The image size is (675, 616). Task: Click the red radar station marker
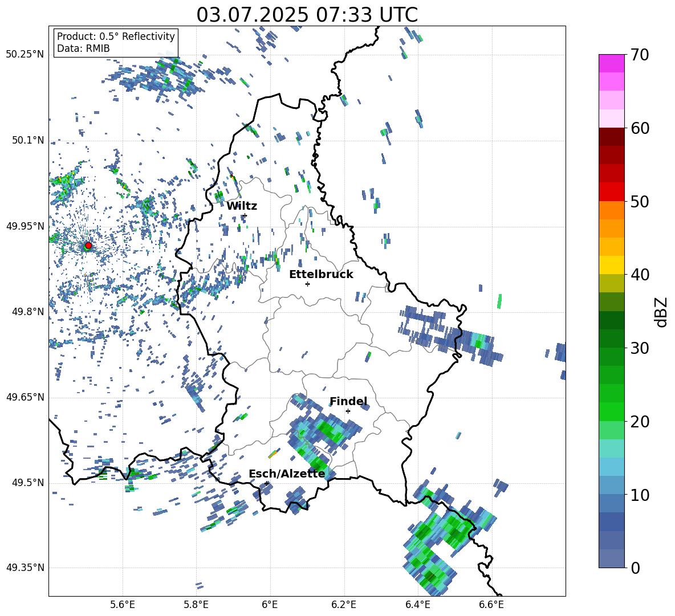(88, 245)
